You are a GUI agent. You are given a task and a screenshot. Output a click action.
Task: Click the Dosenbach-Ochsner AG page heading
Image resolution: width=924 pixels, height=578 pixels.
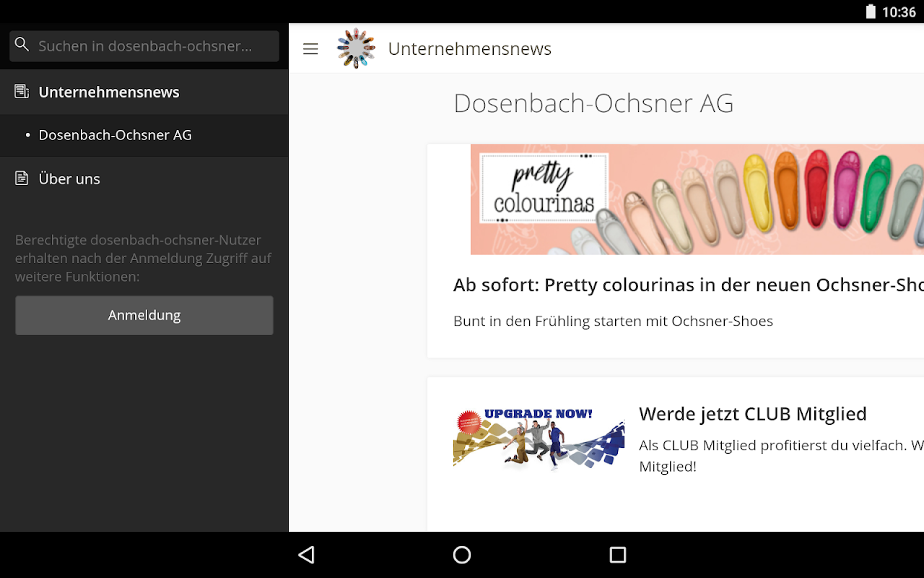[x=593, y=103]
